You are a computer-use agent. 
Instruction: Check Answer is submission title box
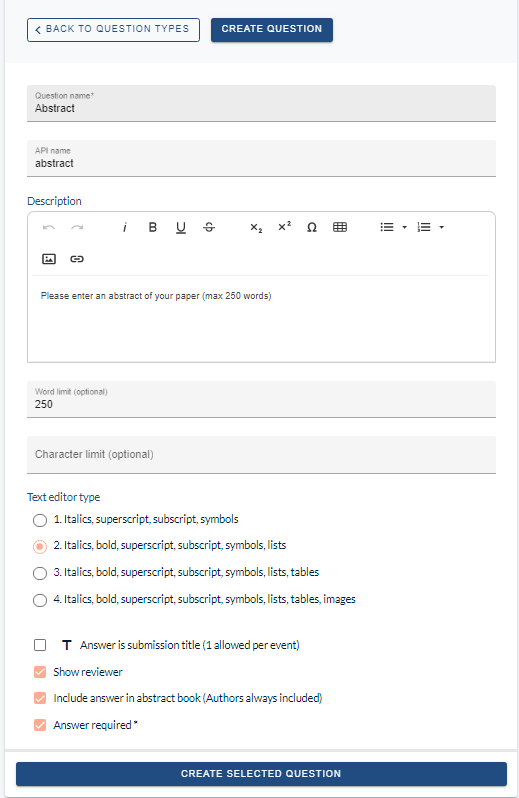pyautogui.click(x=40, y=645)
